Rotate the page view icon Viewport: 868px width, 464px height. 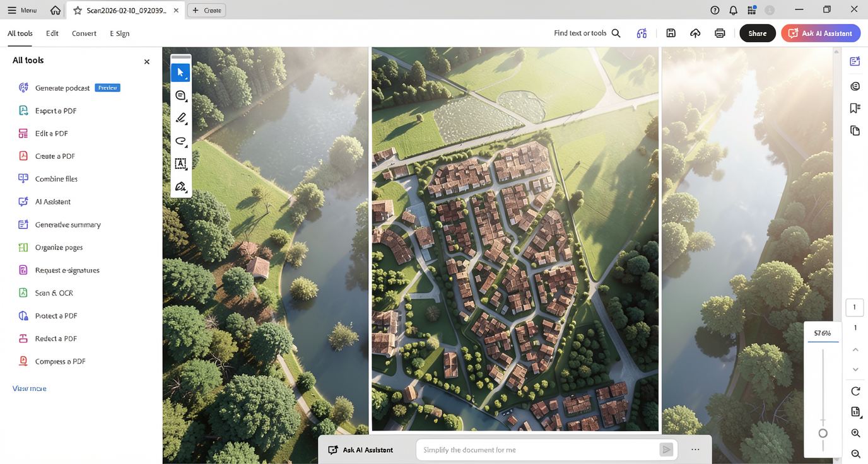pos(855,391)
